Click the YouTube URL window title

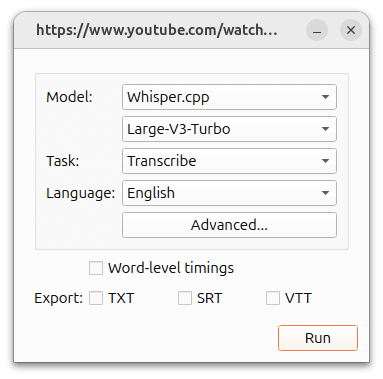[157, 30]
